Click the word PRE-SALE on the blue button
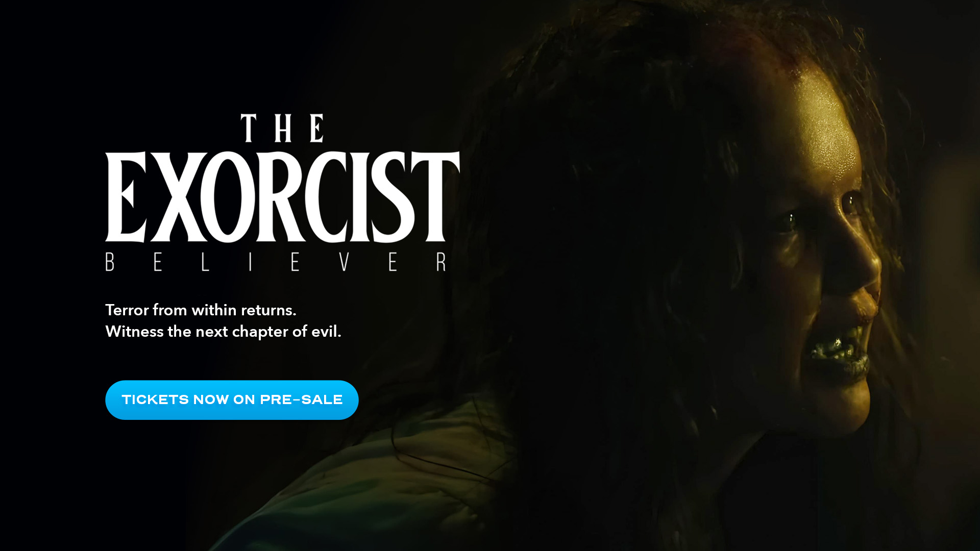The width and height of the screenshot is (980, 551). [301, 400]
